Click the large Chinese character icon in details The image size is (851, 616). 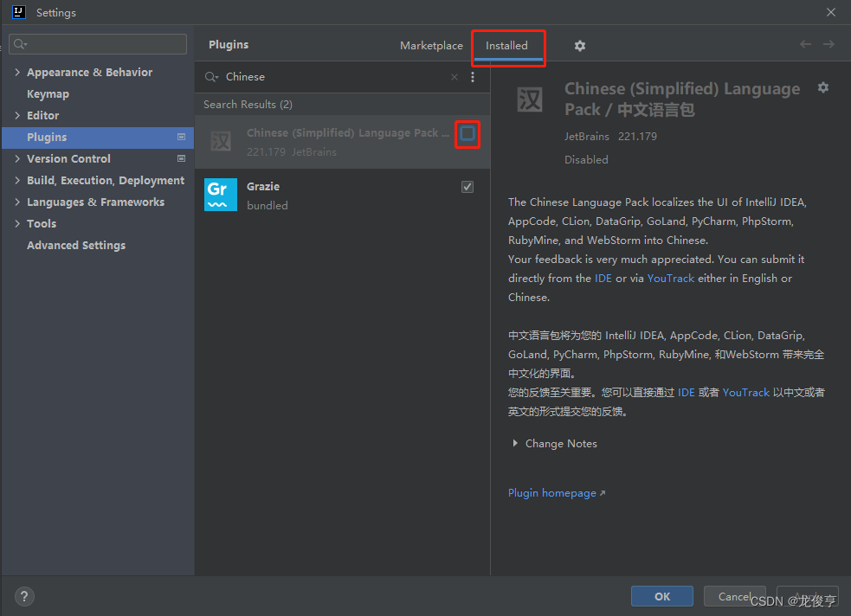point(529,99)
